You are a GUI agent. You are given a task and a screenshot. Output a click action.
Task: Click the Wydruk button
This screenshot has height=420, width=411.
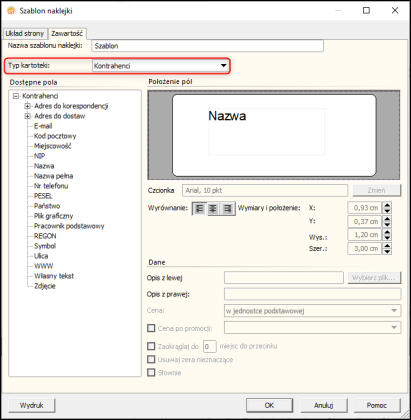[32, 405]
